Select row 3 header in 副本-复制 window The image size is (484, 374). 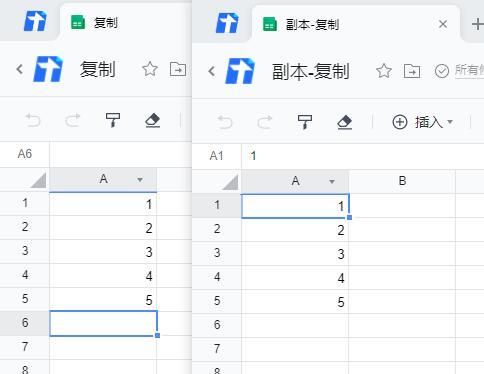(x=217, y=253)
